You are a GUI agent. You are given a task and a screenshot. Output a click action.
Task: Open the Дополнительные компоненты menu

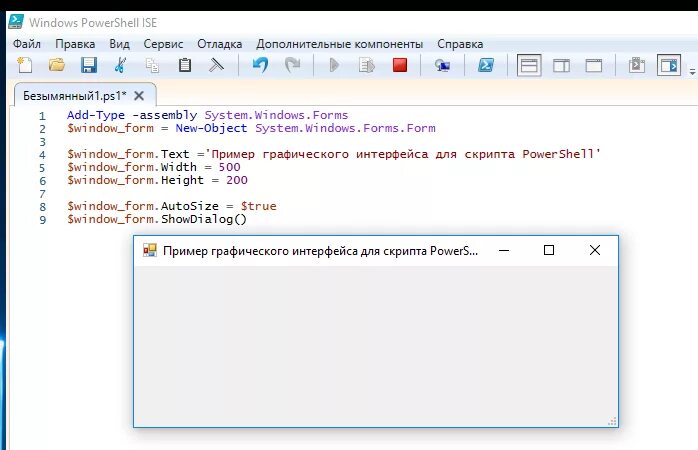click(x=339, y=44)
